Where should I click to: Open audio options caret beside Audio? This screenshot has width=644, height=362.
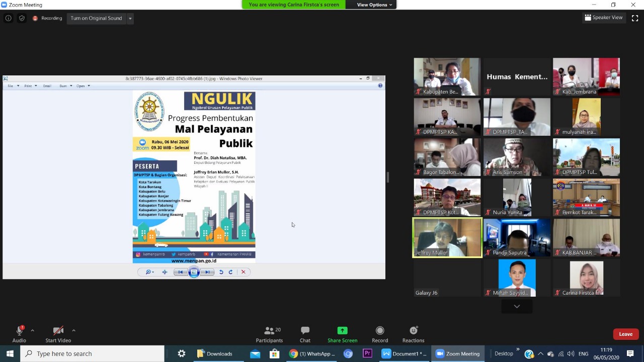click(x=32, y=330)
